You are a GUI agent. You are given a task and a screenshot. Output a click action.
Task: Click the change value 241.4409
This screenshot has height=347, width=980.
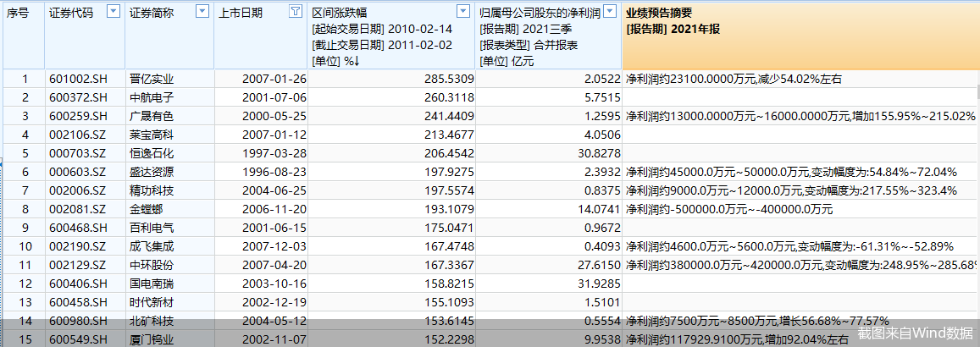pyautogui.click(x=449, y=115)
